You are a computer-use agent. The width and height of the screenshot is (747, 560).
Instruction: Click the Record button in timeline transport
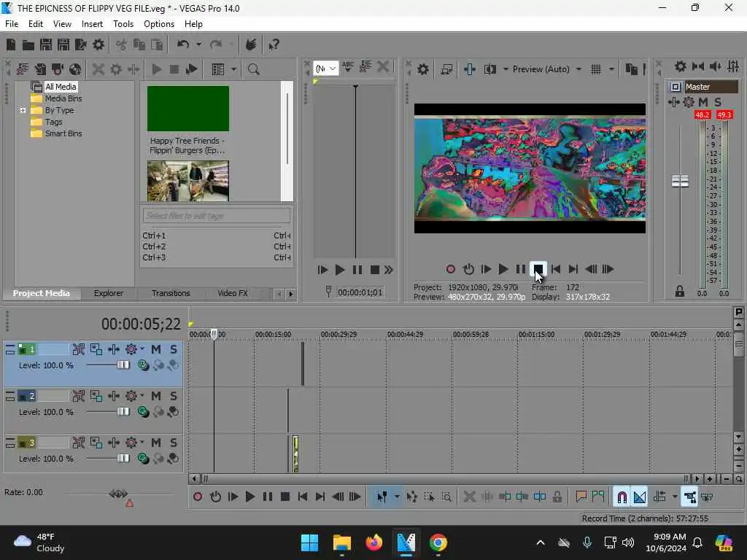click(198, 497)
